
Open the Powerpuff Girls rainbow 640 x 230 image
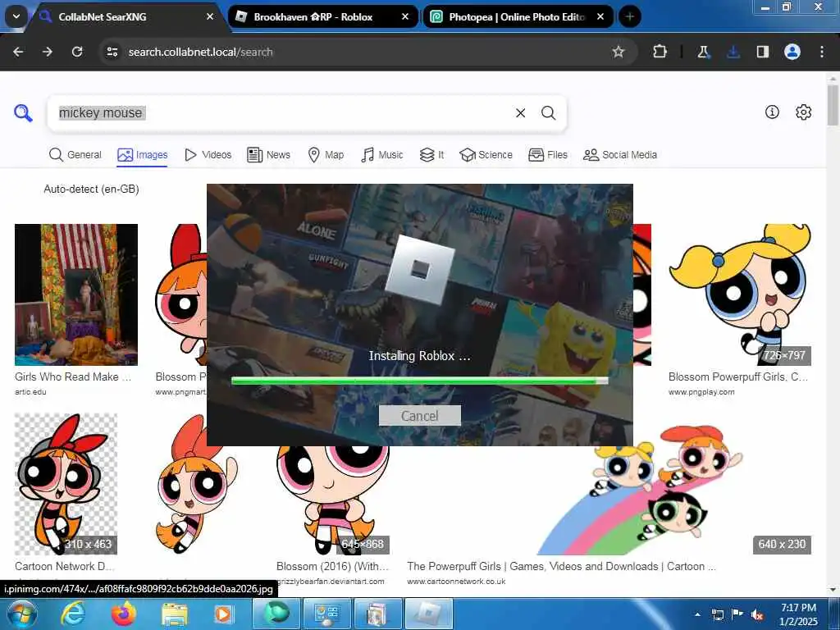[609, 500]
